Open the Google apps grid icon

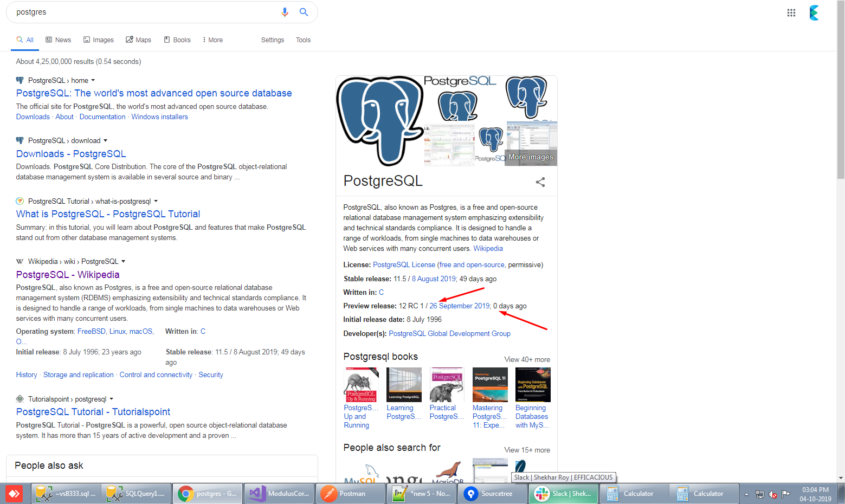[791, 12]
